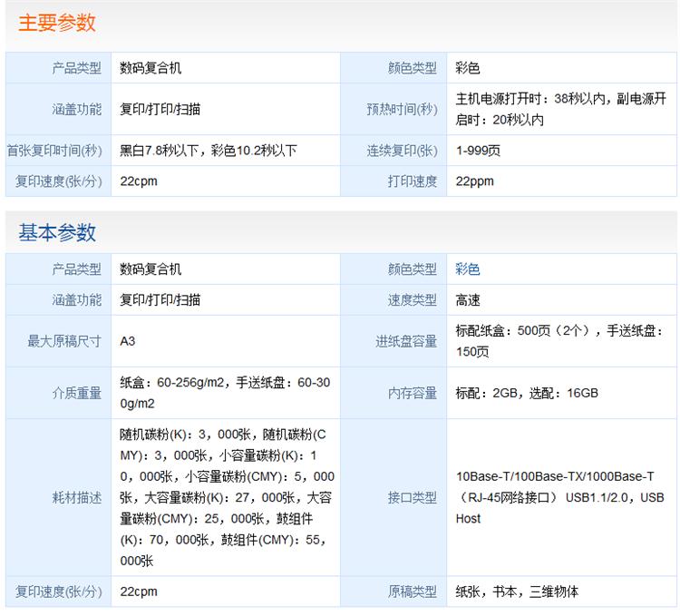
Task: Click the 最大原稿尺寸 label
Action: pos(64,341)
